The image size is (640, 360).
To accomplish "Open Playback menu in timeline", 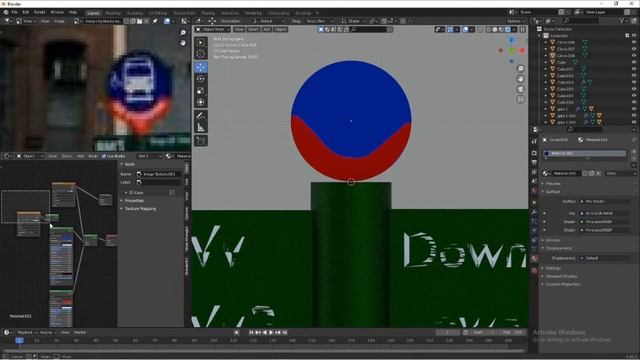I will click(x=27, y=333).
